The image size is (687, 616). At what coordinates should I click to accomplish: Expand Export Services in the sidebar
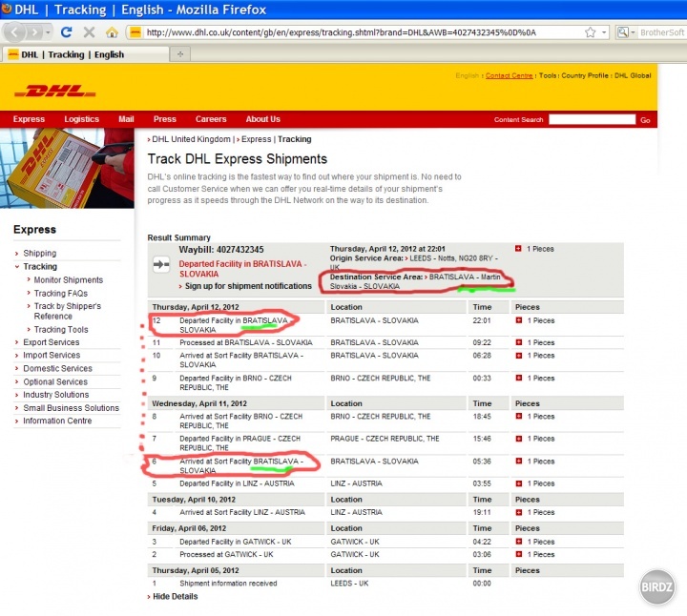(52, 342)
